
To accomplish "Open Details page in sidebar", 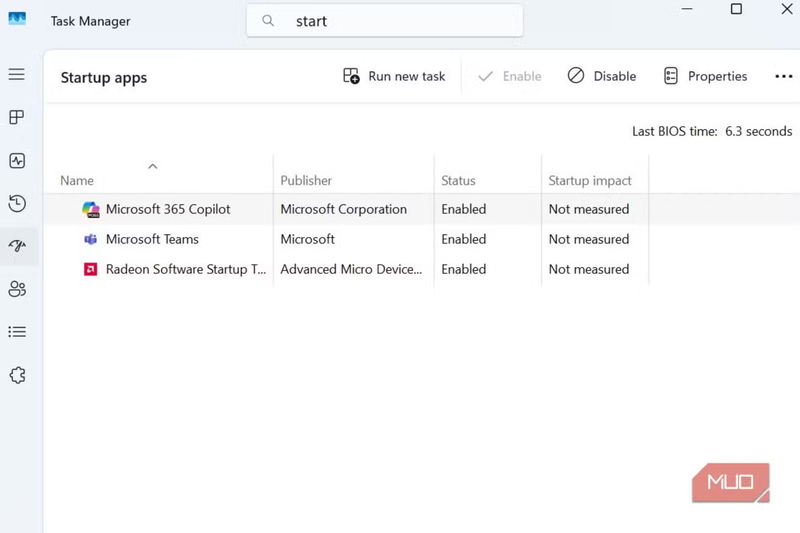I will [x=17, y=332].
